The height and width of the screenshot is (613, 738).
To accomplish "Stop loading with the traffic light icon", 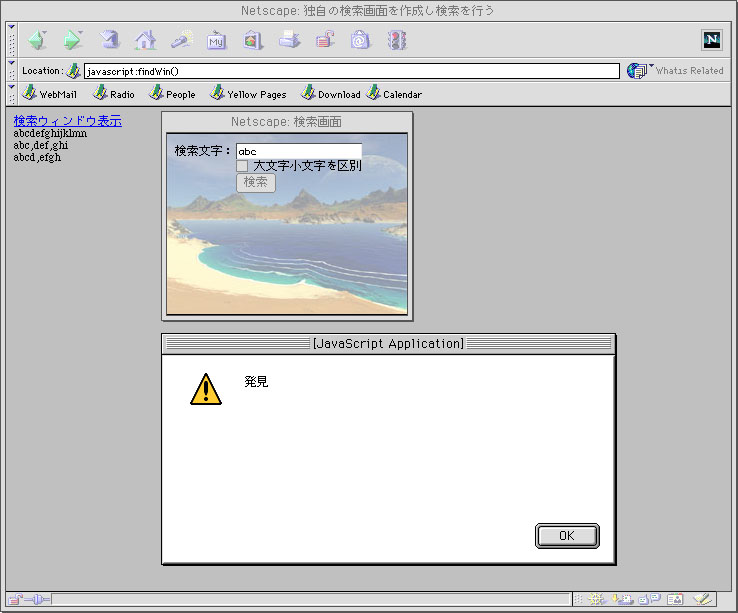I will [397, 40].
